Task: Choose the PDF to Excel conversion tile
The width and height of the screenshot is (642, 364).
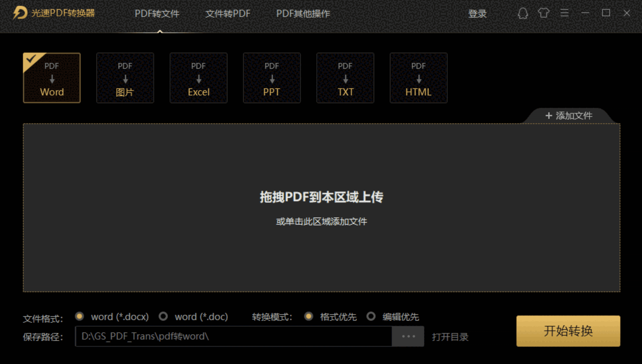Action: point(199,78)
